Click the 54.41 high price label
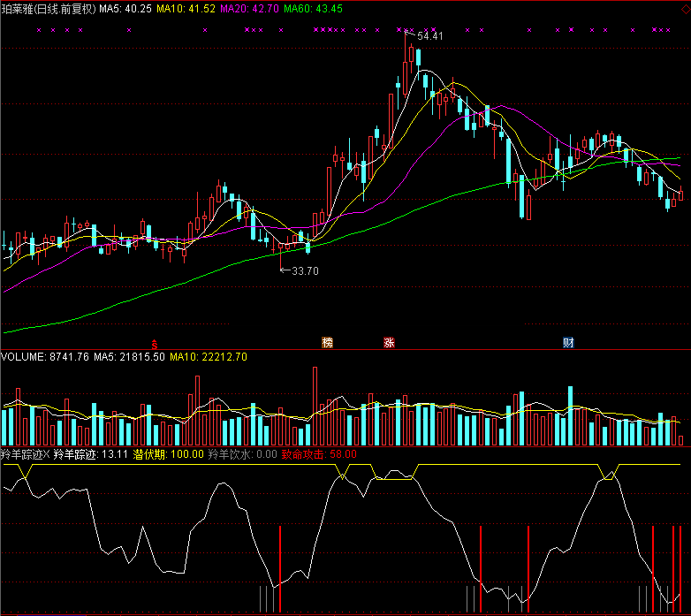691x616 pixels. coord(430,36)
